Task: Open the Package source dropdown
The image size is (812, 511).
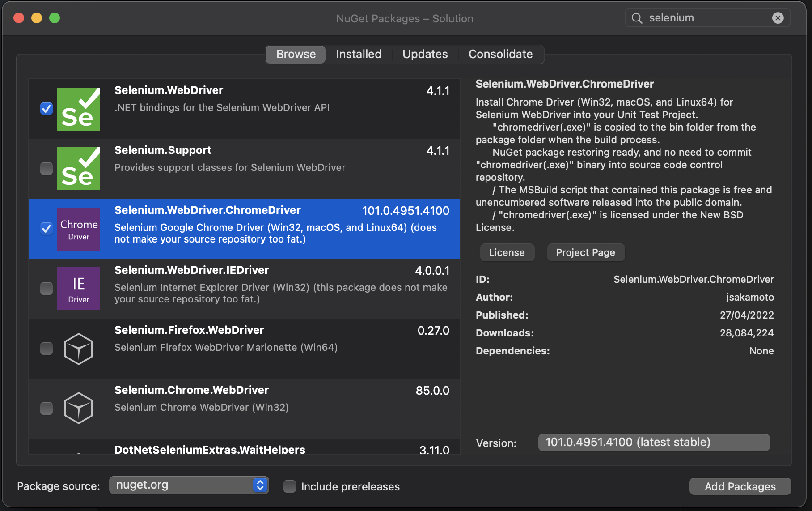Action: click(189, 485)
